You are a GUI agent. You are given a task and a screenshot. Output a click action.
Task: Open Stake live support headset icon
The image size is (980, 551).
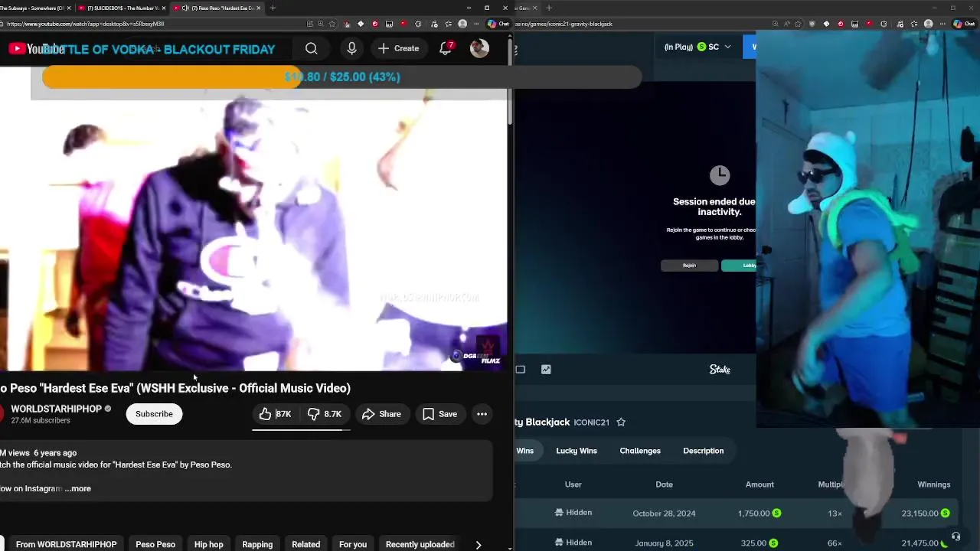(x=955, y=536)
